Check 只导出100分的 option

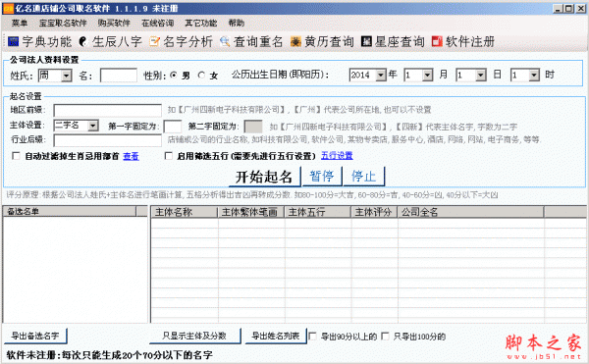click(385, 337)
